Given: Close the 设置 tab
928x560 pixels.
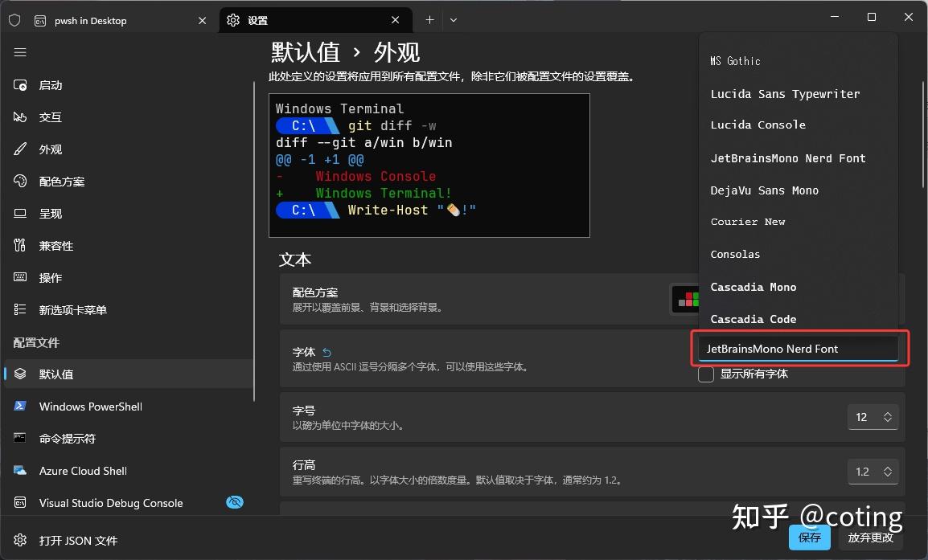Looking at the screenshot, I should pyautogui.click(x=396, y=20).
